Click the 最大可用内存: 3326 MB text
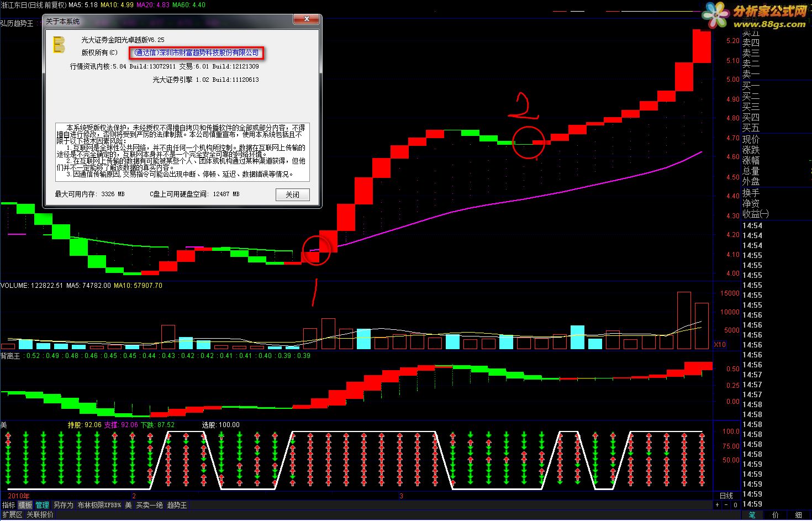 [x=90, y=194]
